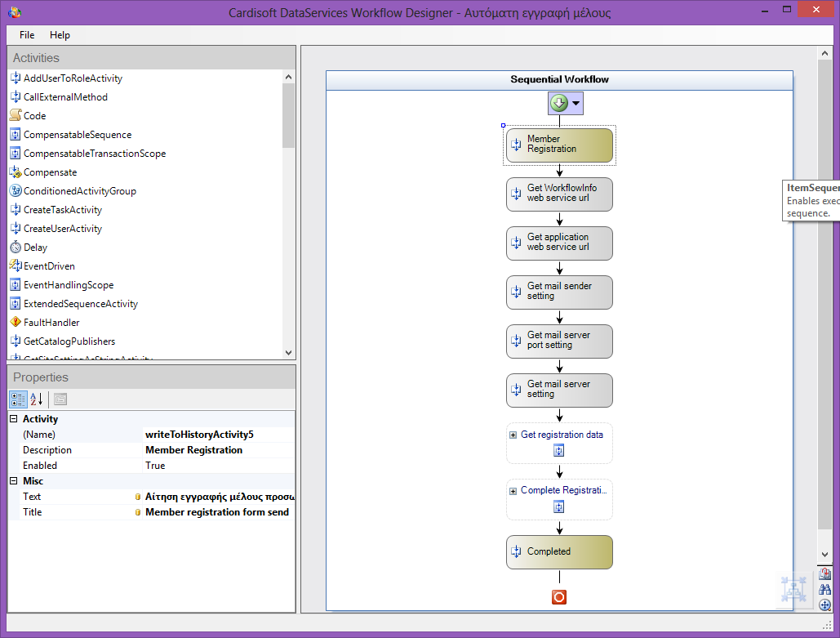This screenshot has width=840, height=638.
Task: Expand the Complete Registrati... sequence
Action: 513,491
